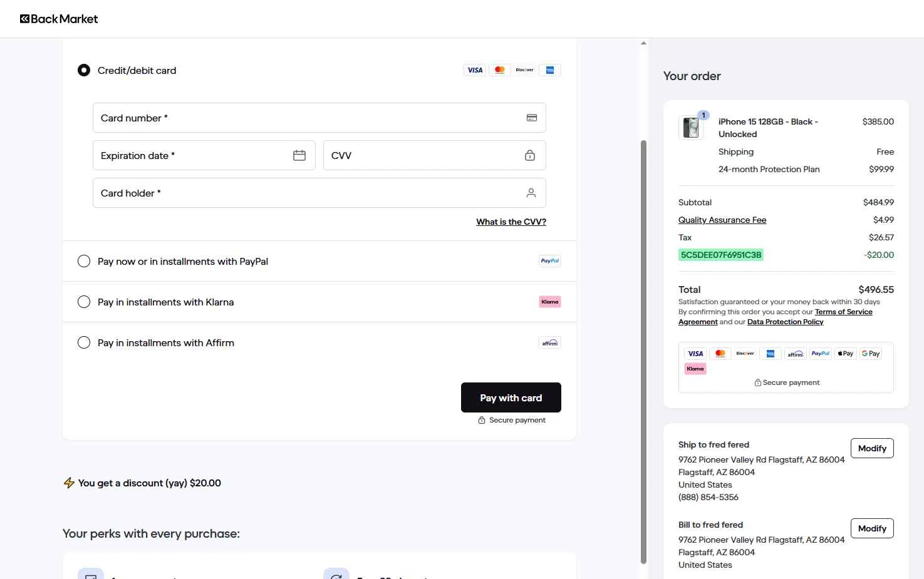Click the Google Pay badge in order summary

(x=871, y=354)
